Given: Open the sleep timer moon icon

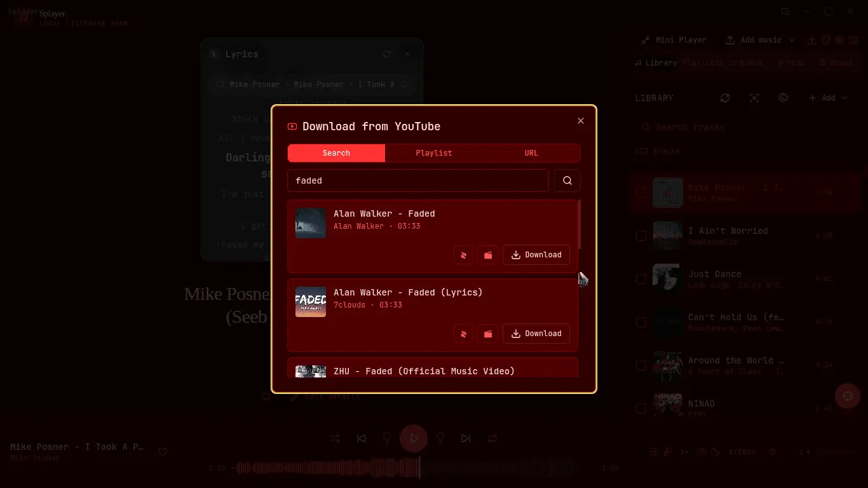Looking at the screenshot, I should (715, 452).
